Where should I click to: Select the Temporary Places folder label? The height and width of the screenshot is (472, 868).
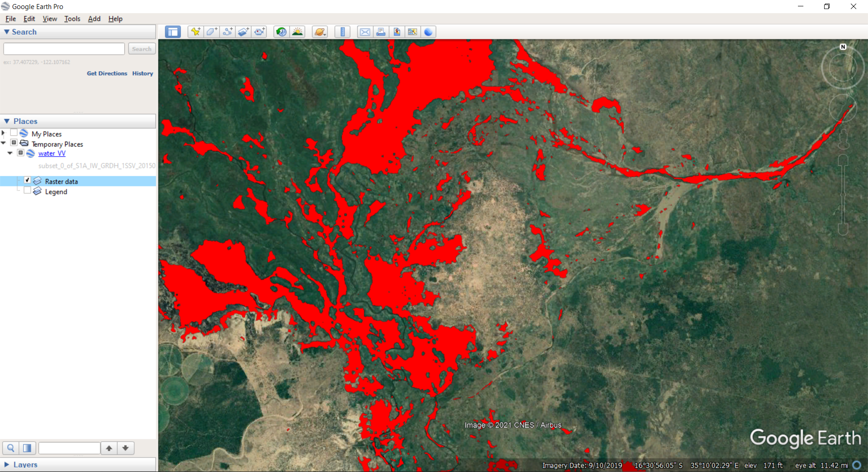tap(57, 144)
